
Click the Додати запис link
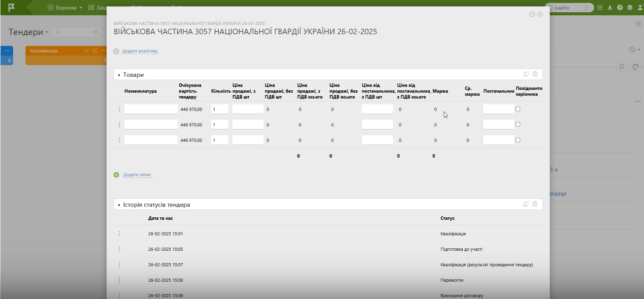coord(137,175)
